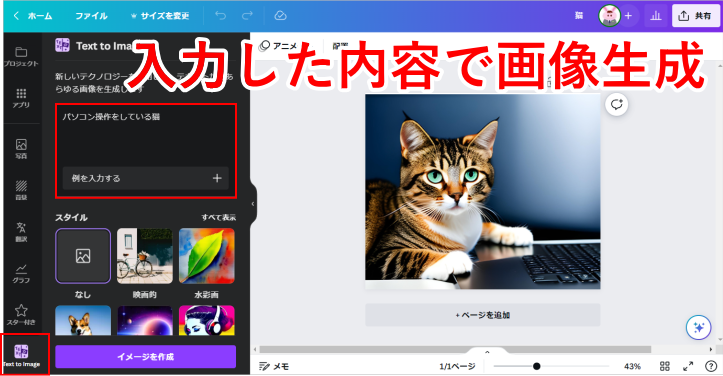Image resolution: width=723 pixels, height=376 pixels.
Task: Add a collaborator with the plus icon
Action: (628, 16)
